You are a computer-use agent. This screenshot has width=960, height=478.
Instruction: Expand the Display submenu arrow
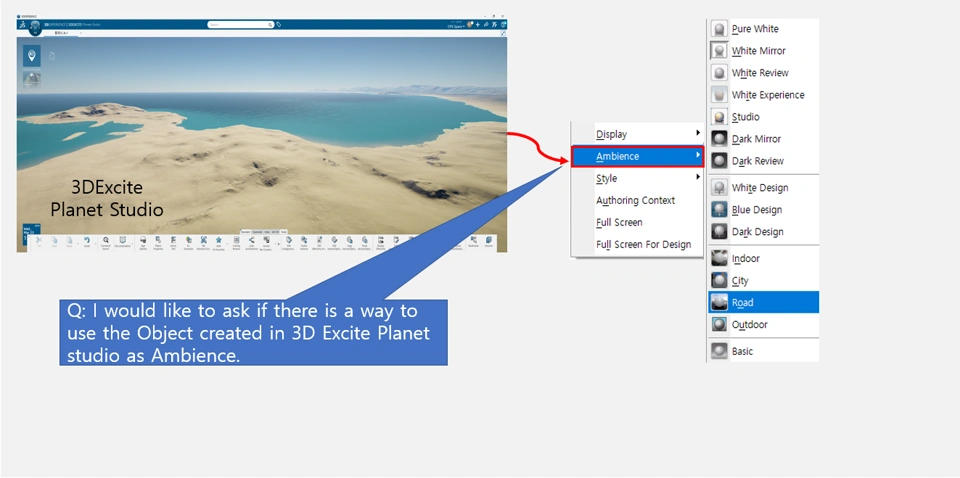[698, 134]
